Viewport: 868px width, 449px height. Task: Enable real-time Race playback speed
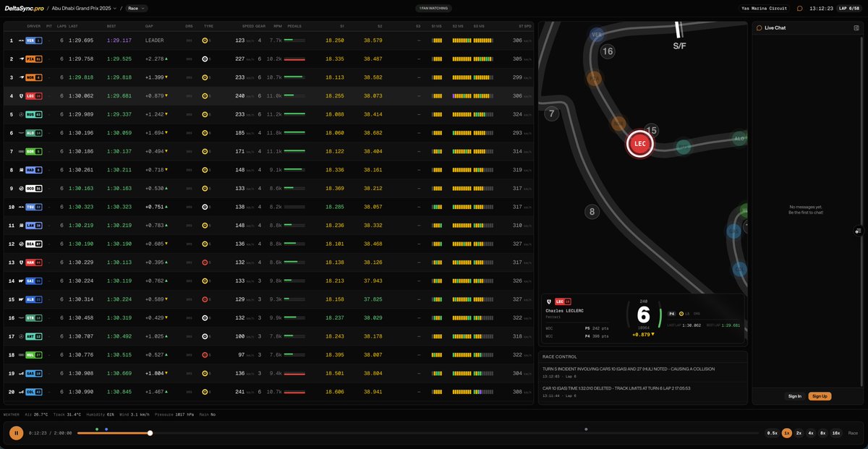(854, 432)
